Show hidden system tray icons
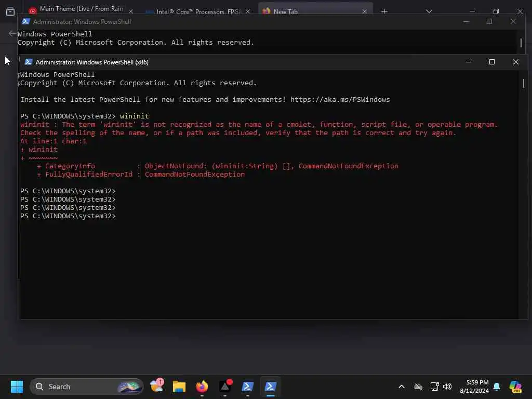Viewport: 532px width, 399px height. (x=402, y=387)
